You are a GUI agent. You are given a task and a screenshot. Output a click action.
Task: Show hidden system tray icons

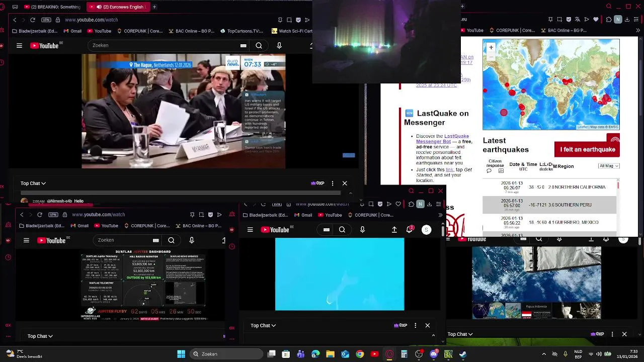click(544, 354)
